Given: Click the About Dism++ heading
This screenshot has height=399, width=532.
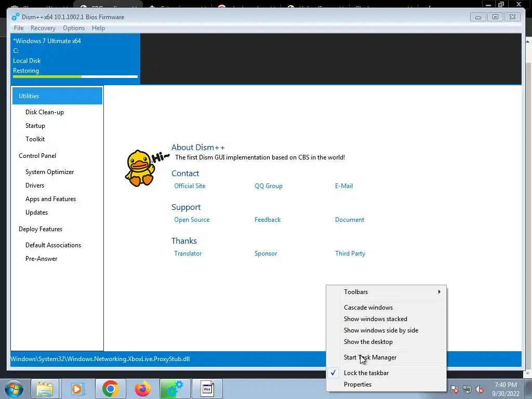Looking at the screenshot, I should coord(198,148).
